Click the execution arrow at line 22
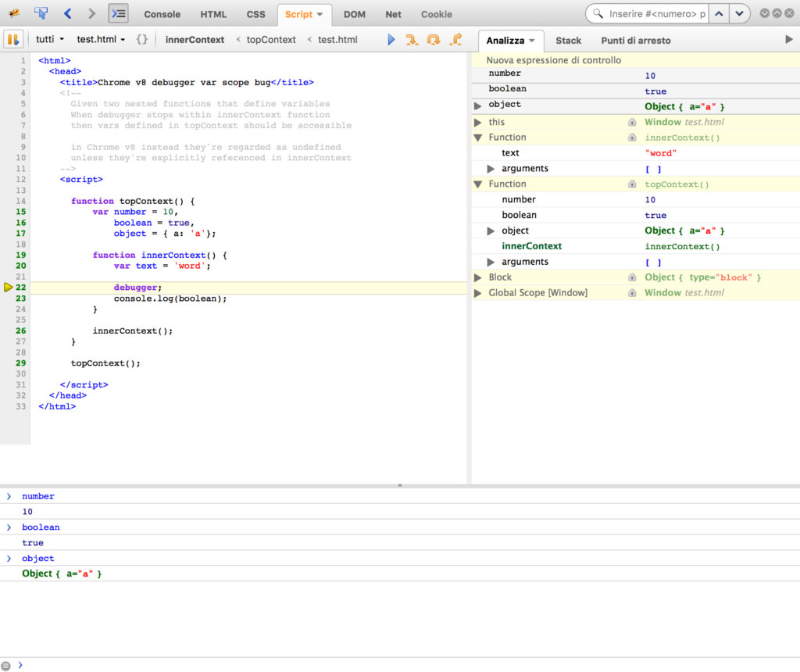 [8, 288]
